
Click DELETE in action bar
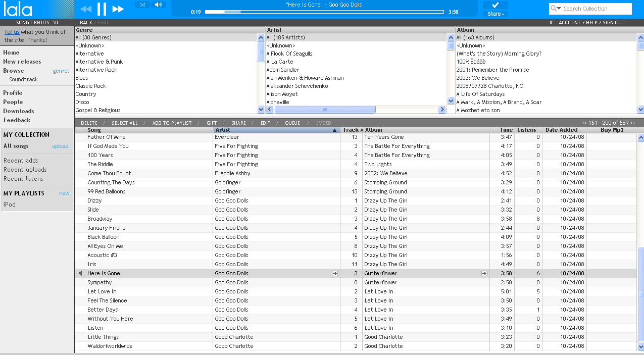[89, 123]
